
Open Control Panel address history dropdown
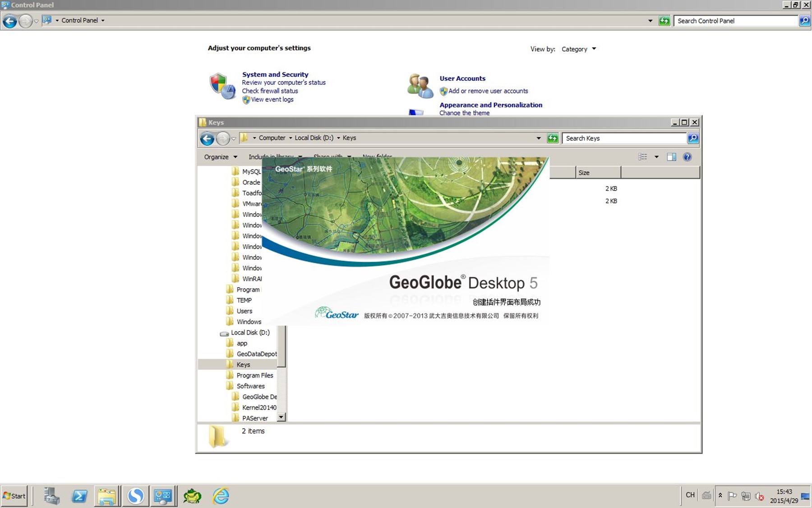[x=650, y=21]
